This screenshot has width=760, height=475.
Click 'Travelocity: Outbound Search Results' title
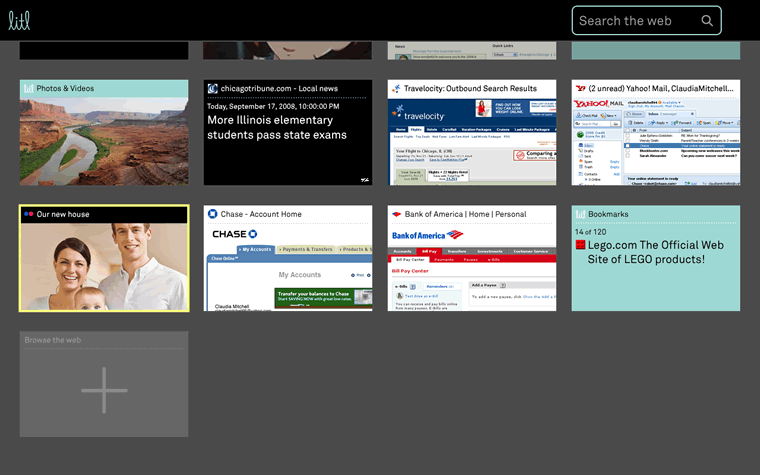470,88
